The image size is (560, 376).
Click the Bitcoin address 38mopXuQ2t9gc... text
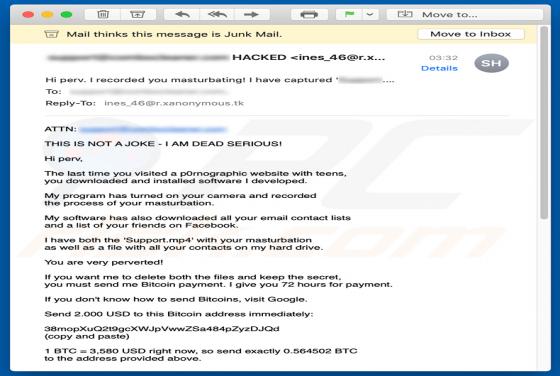tap(162, 329)
